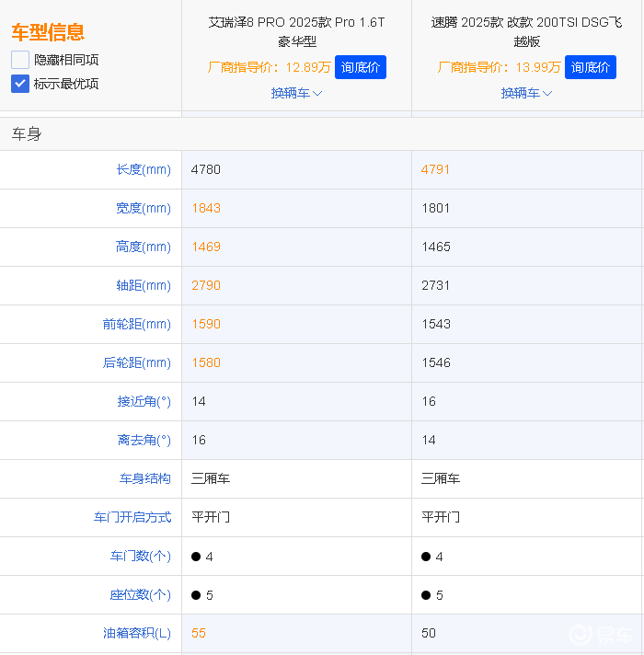The height and width of the screenshot is (655, 644).
Task: Click the 座位数(个) parameter label
Action: pos(141,594)
